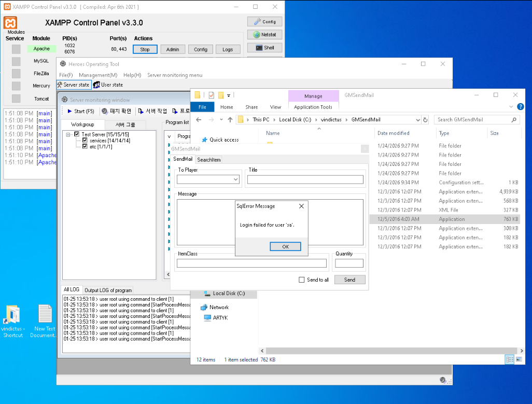Open Help(H) menu in Heroes Operating Tool
Viewport: 532px width, 404px height.
click(132, 75)
